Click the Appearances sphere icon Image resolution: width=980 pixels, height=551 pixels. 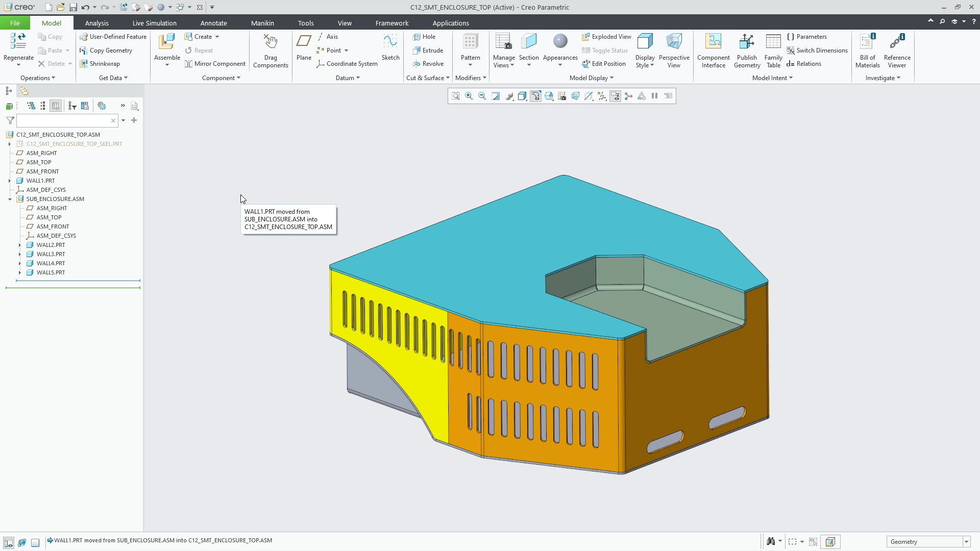[x=560, y=42]
